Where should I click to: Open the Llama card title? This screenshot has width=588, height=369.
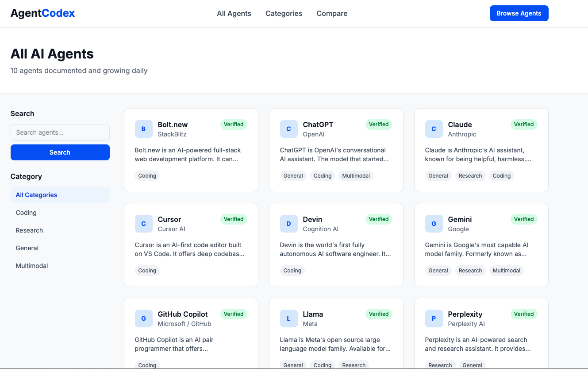click(313, 314)
